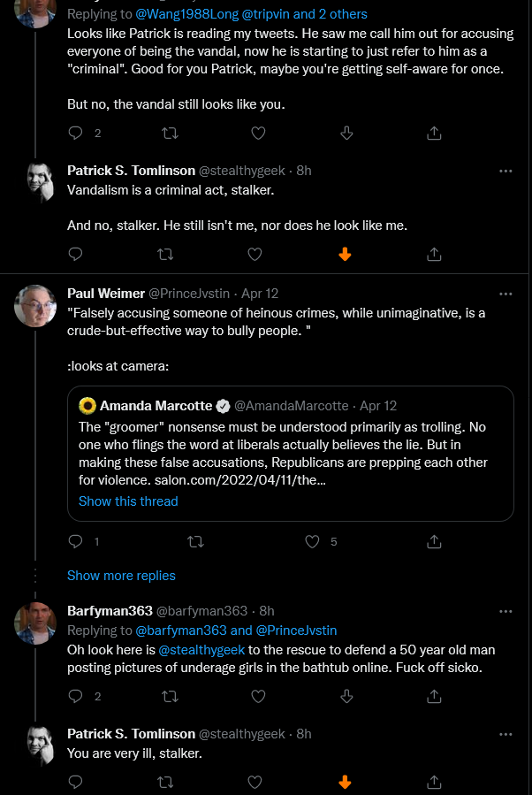This screenshot has width=532, height=795.
Task: Toggle orange downvote on "Vandalism is a criminal act" tweet
Action: click(345, 254)
